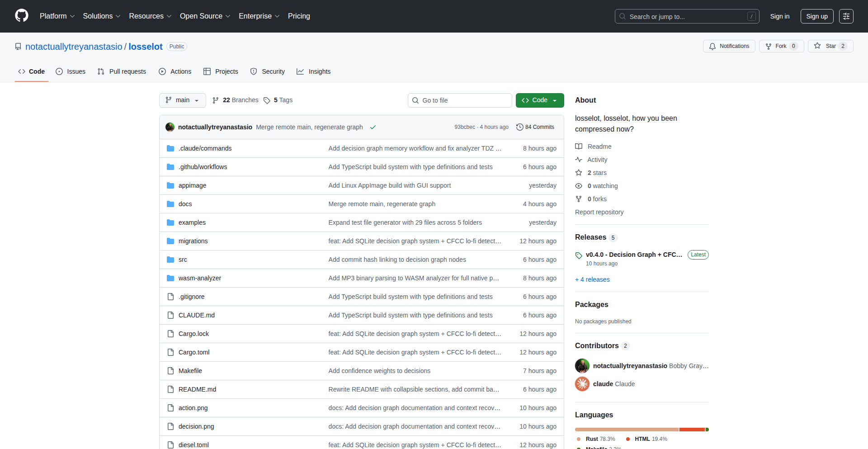
Task: Open the green Code dropdown caret
Action: 554,100
